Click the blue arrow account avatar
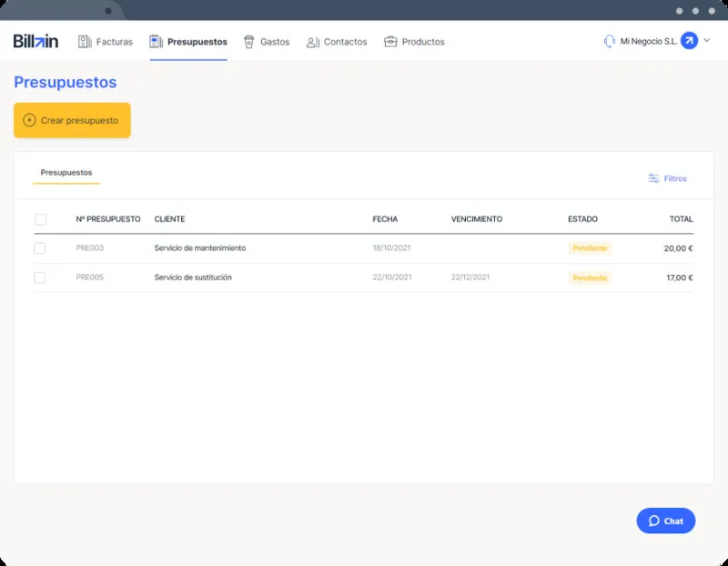This screenshot has width=728, height=566. point(689,41)
